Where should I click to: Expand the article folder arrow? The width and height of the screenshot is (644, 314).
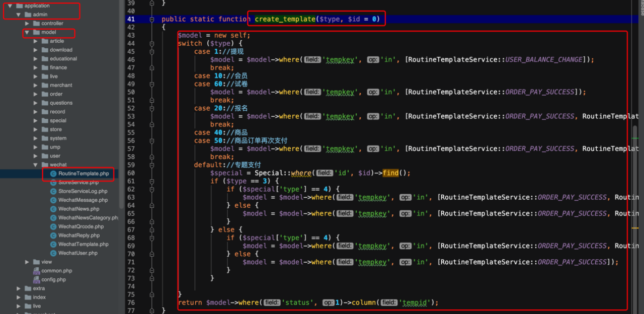pos(36,41)
